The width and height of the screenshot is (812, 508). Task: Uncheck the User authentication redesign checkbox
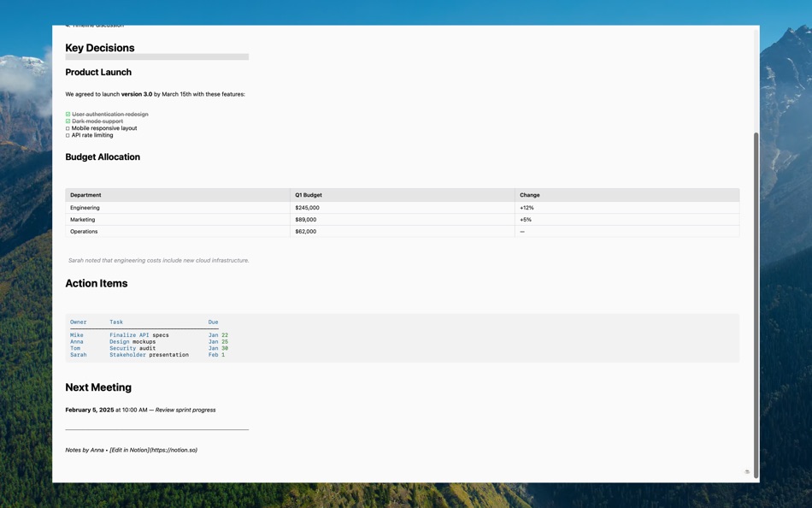[68, 114]
